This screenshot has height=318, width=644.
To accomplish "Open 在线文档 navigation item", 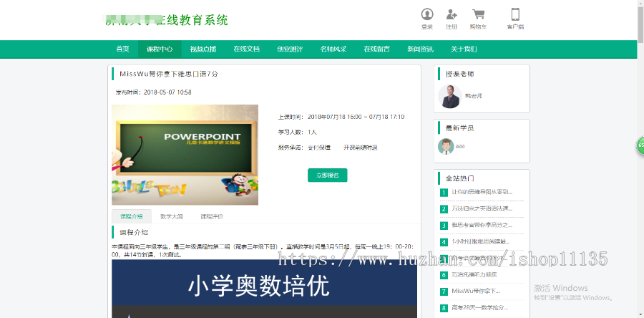I will (x=246, y=49).
